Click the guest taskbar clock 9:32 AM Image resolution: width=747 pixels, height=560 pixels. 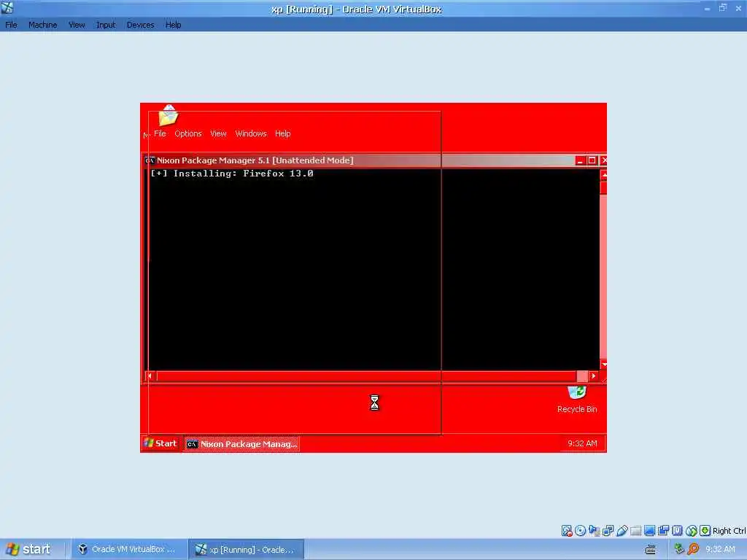[582, 443]
